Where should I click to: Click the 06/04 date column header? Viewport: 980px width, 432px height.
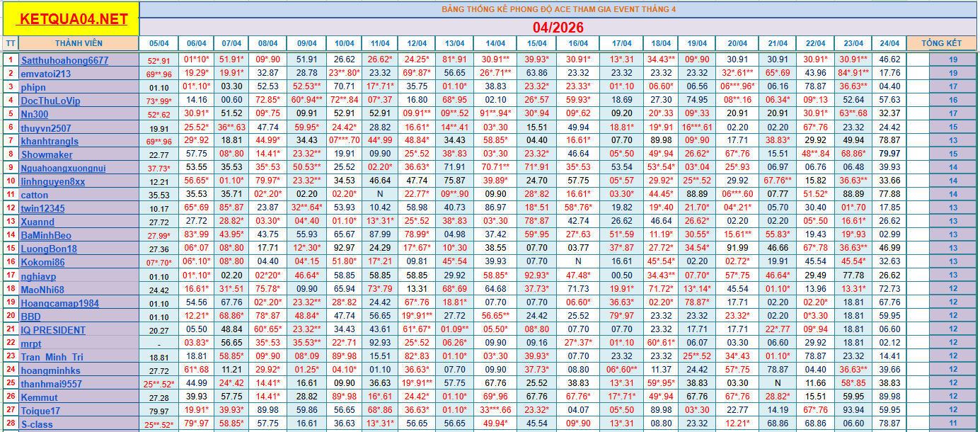pos(196,43)
